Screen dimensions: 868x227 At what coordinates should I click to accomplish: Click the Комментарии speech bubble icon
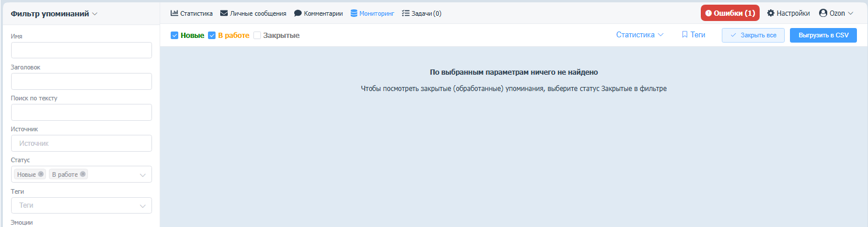[298, 13]
